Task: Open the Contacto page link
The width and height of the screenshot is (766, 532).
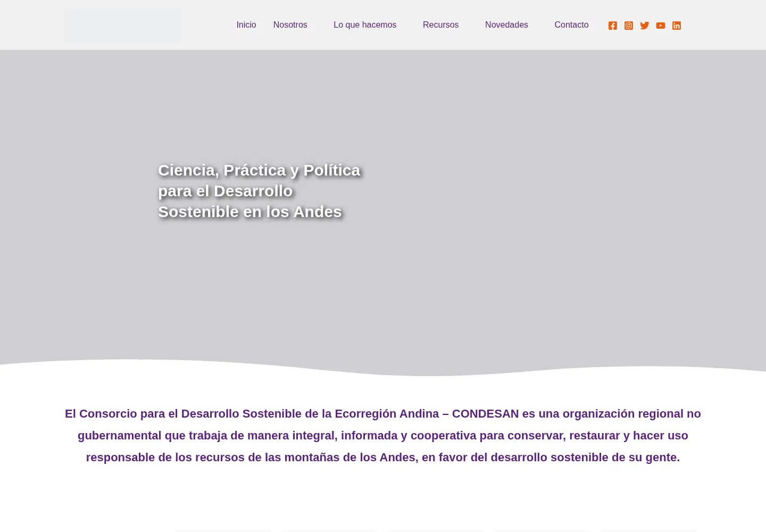Action: click(571, 25)
